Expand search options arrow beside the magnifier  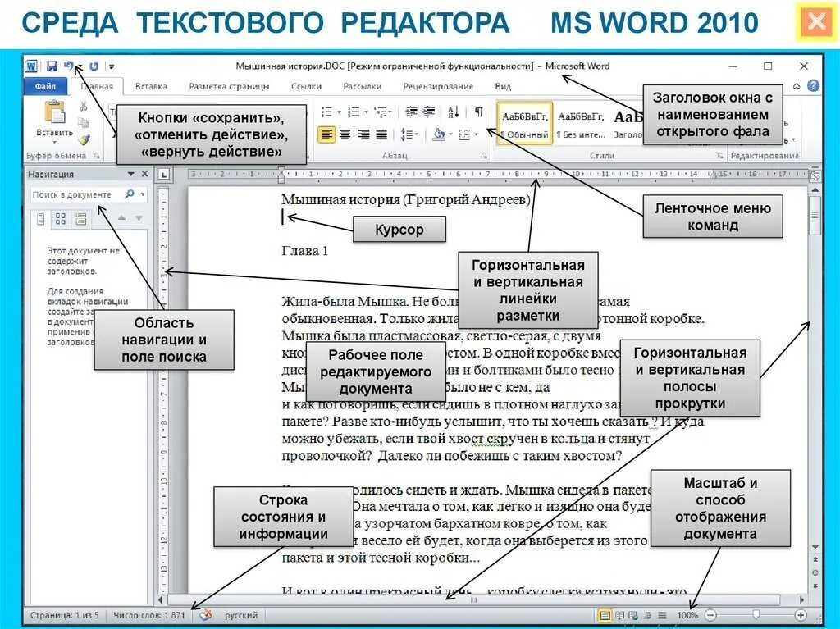tap(143, 194)
